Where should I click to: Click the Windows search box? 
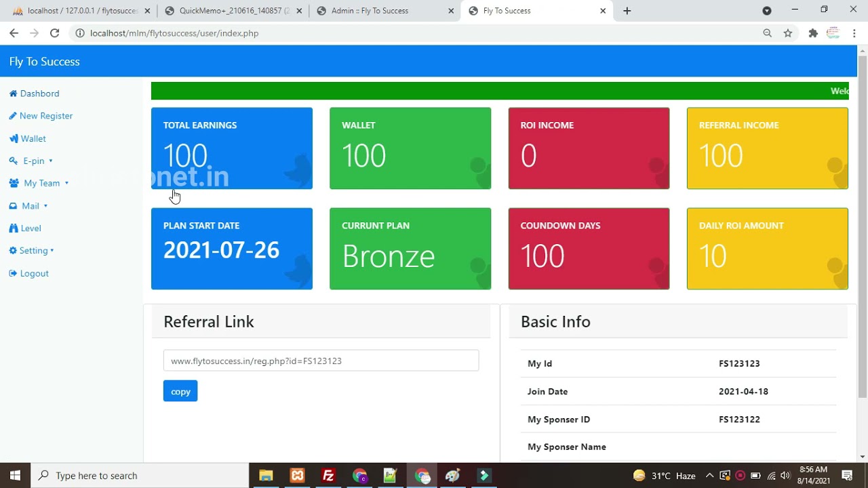point(140,475)
